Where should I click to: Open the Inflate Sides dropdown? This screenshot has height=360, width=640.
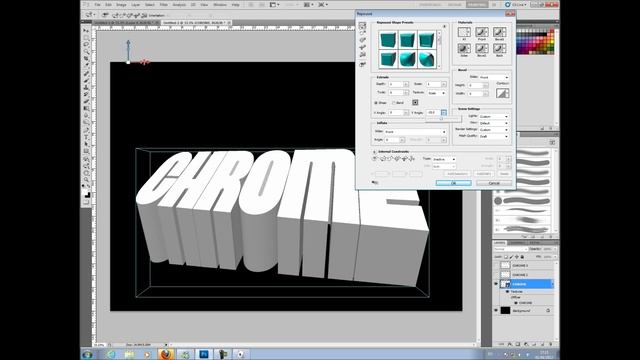click(415, 131)
